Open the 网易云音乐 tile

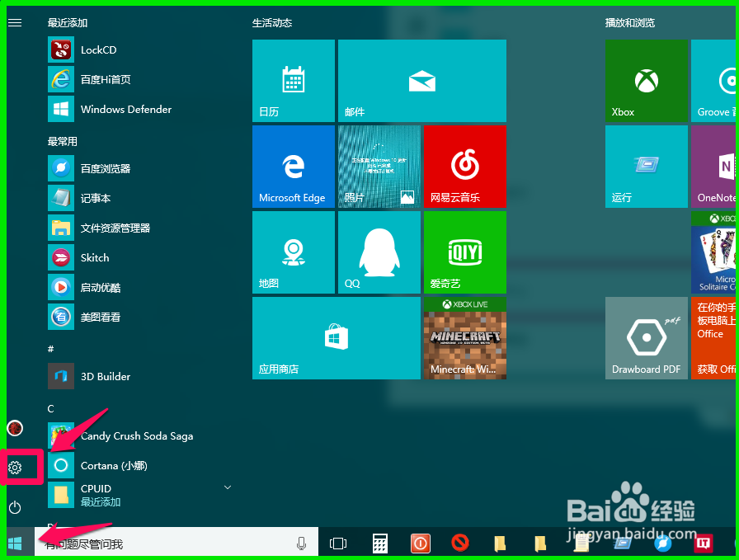465,167
